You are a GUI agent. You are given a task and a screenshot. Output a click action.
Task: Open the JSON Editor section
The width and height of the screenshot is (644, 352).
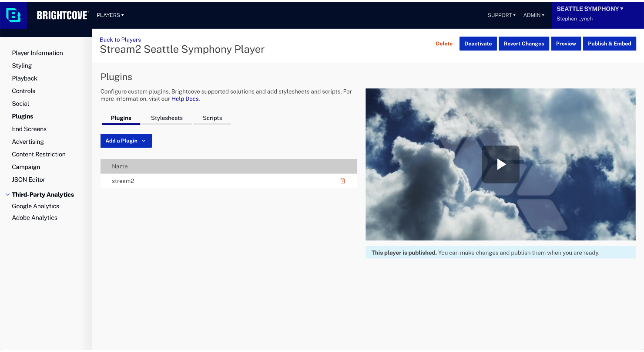[29, 179]
